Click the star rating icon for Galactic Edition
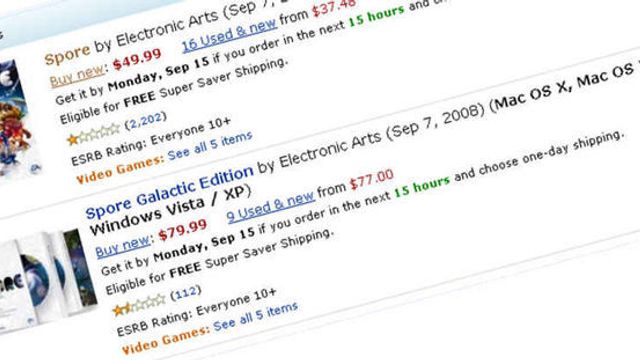 [139, 305]
